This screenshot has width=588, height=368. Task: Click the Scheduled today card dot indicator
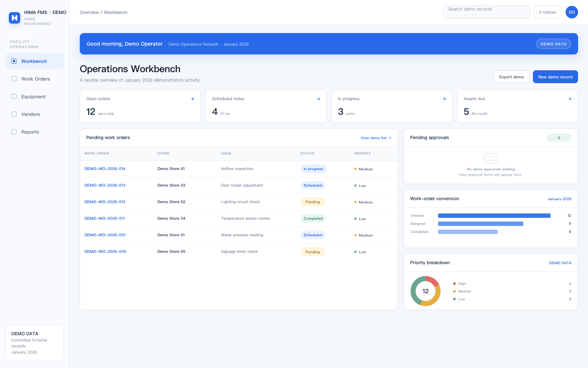coord(319,99)
